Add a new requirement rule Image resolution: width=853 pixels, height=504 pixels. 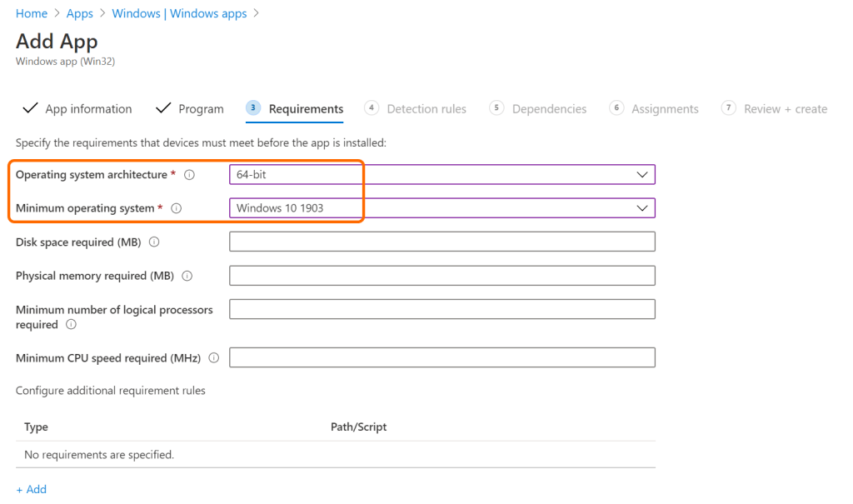point(32,489)
